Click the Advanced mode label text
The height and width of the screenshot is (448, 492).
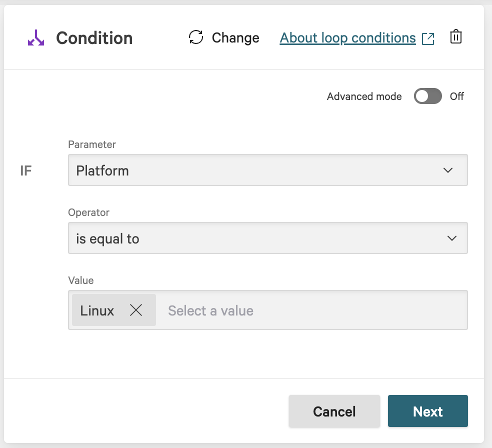(364, 96)
